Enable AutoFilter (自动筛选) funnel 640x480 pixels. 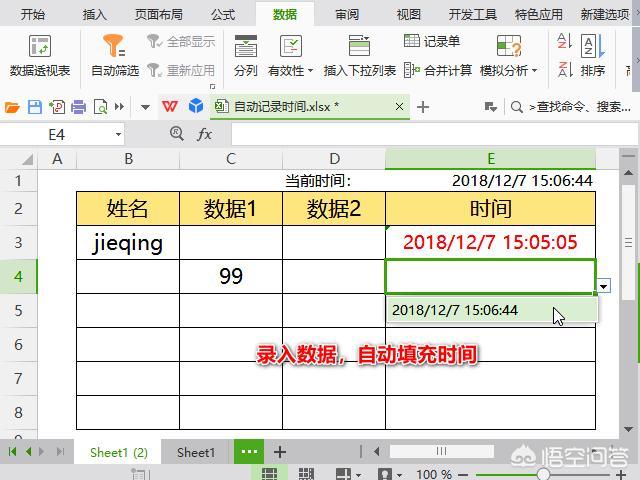(115, 56)
